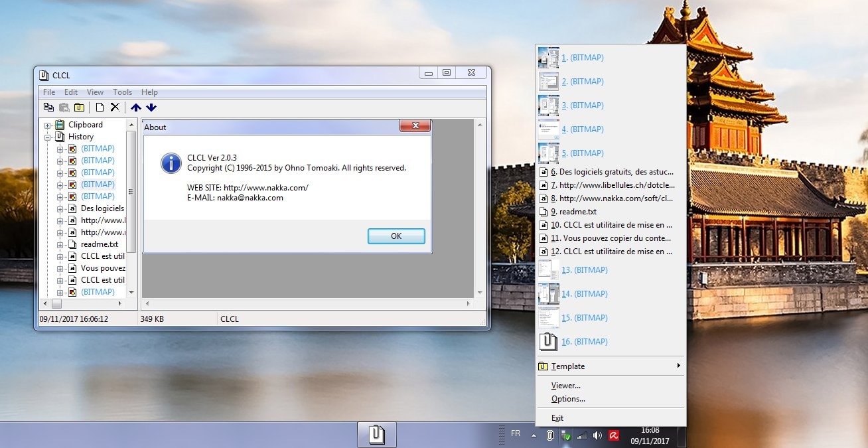Close the About dialog with red X
The height and width of the screenshot is (448, 868).
[x=415, y=125]
